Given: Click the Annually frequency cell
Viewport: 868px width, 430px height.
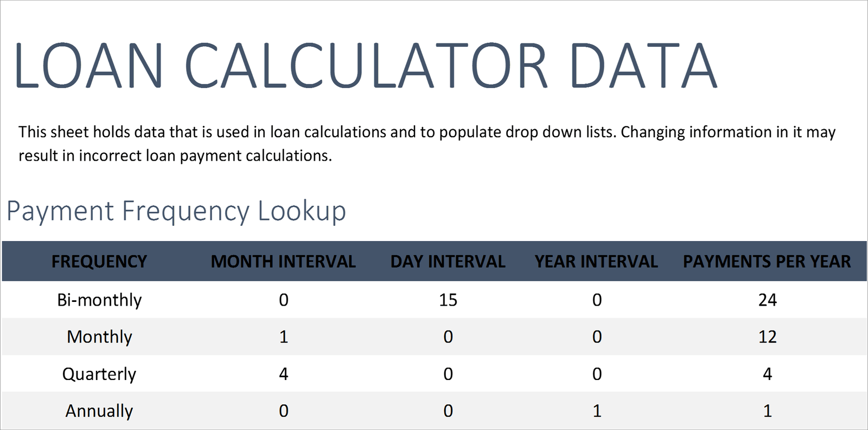Looking at the screenshot, I should [99, 411].
